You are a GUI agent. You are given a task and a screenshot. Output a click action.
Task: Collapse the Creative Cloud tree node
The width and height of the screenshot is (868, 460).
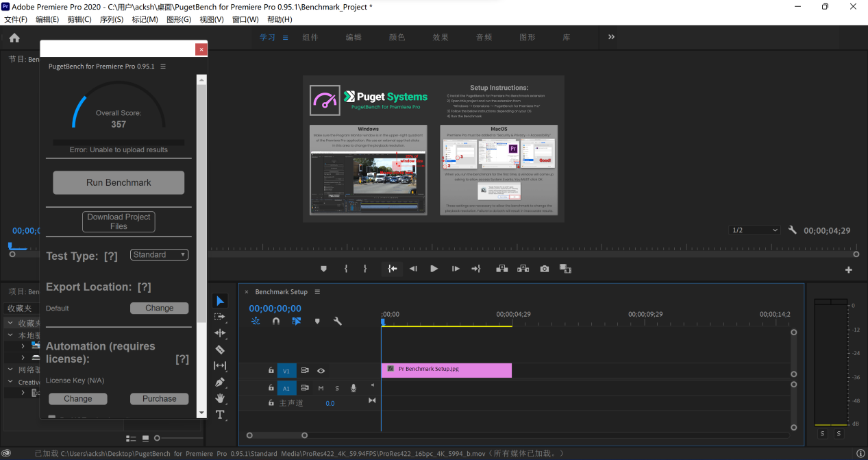(x=10, y=382)
